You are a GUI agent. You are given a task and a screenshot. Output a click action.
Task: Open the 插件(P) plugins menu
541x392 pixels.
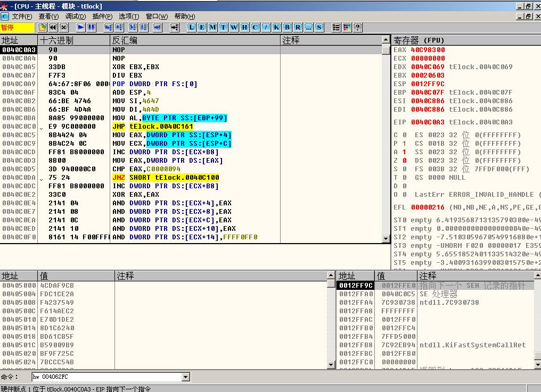102,16
